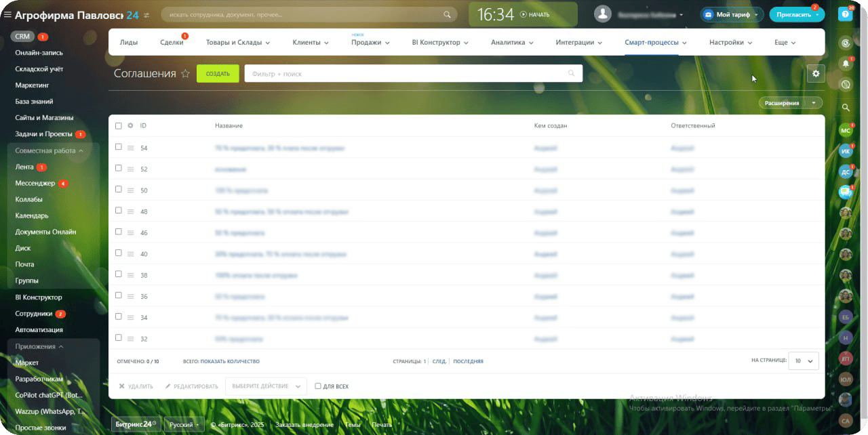Click the magnifier icon in right sidebar
Screen dimensions: 868x435
[x=846, y=107]
